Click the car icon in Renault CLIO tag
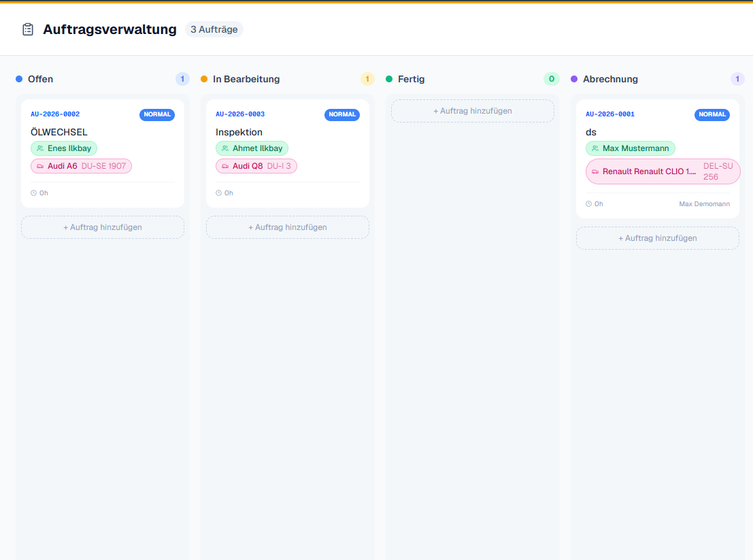The image size is (753, 560). 595,171
